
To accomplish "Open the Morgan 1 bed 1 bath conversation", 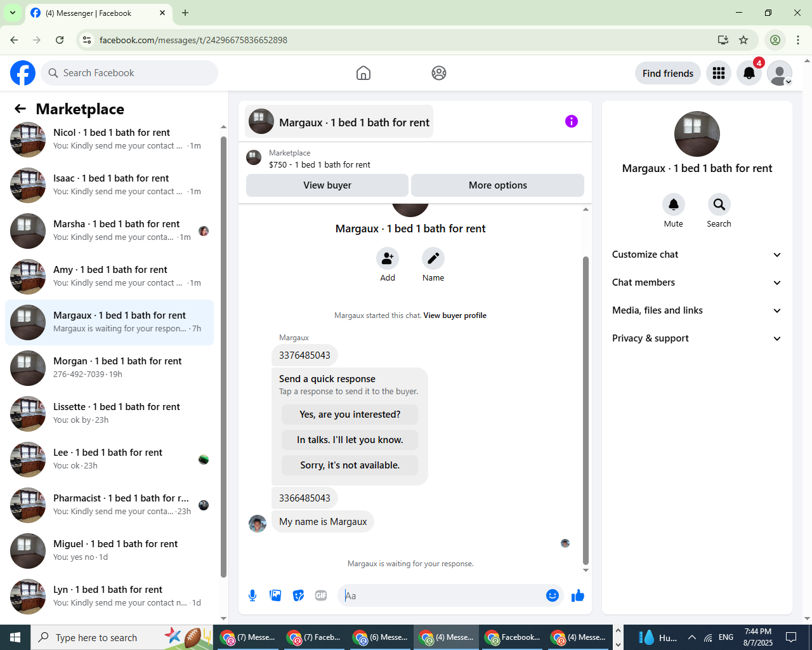I will 109,368.
